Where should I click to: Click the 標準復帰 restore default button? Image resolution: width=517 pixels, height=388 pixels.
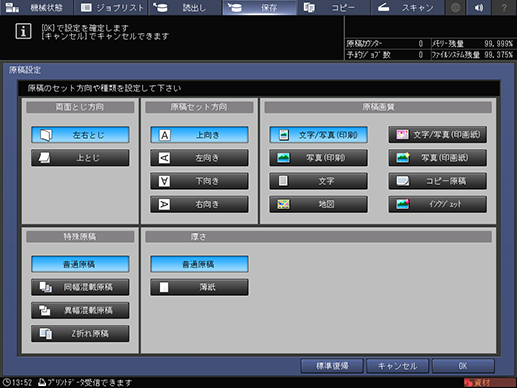tap(332, 366)
